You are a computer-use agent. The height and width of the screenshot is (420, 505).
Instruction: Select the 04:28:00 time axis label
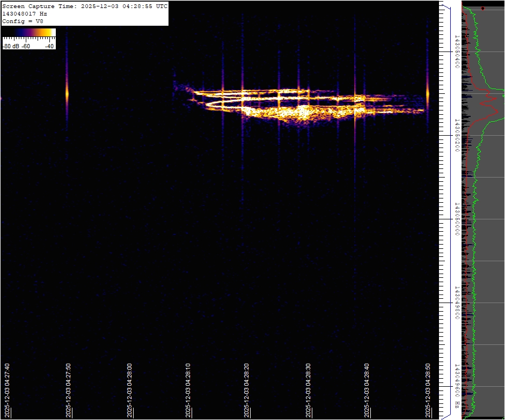[130, 391]
